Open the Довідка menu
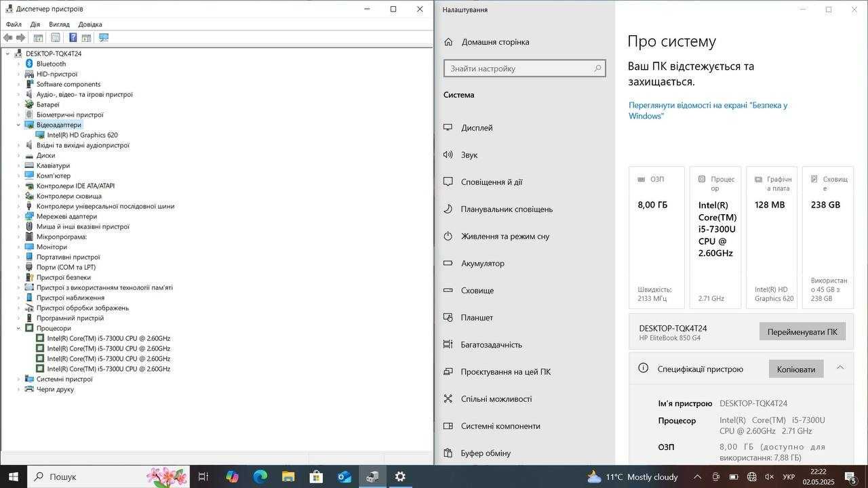This screenshot has width=868, height=488. [90, 24]
